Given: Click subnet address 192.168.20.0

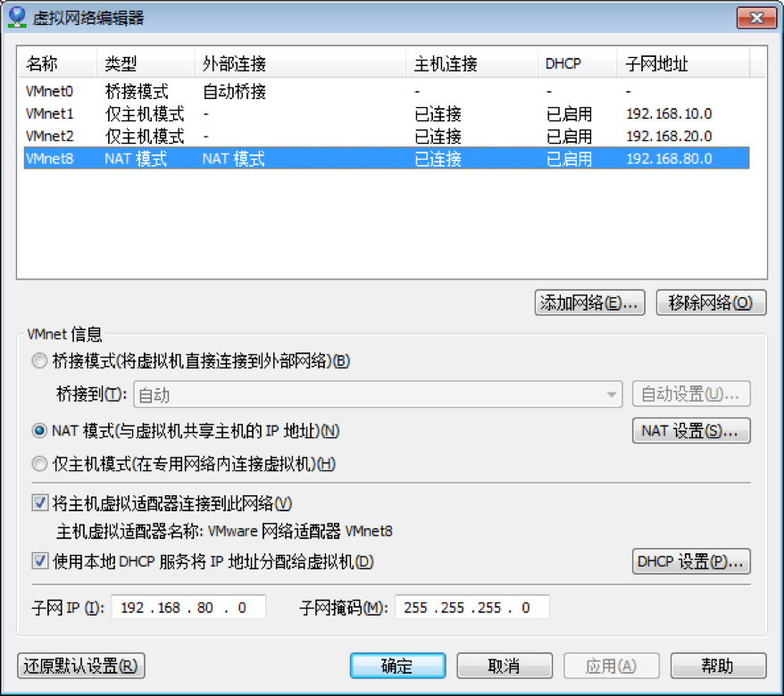Looking at the screenshot, I should pyautogui.click(x=669, y=137).
